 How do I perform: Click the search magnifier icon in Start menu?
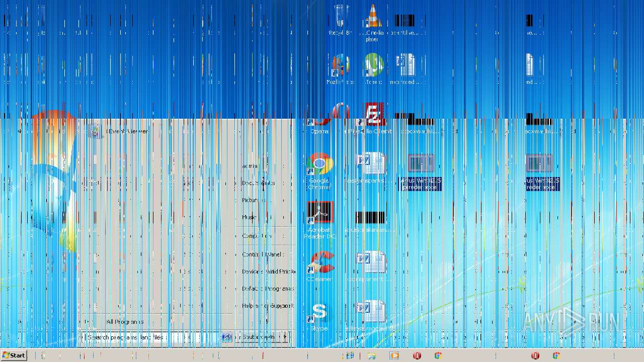(x=226, y=337)
